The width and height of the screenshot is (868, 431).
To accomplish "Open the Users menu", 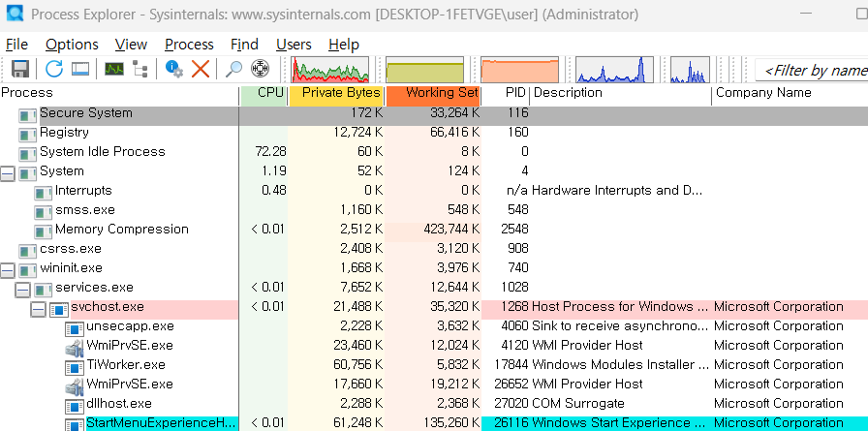I will (294, 45).
